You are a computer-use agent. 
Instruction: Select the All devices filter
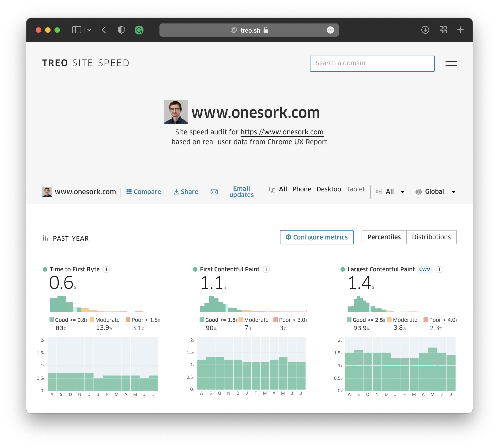point(283,189)
